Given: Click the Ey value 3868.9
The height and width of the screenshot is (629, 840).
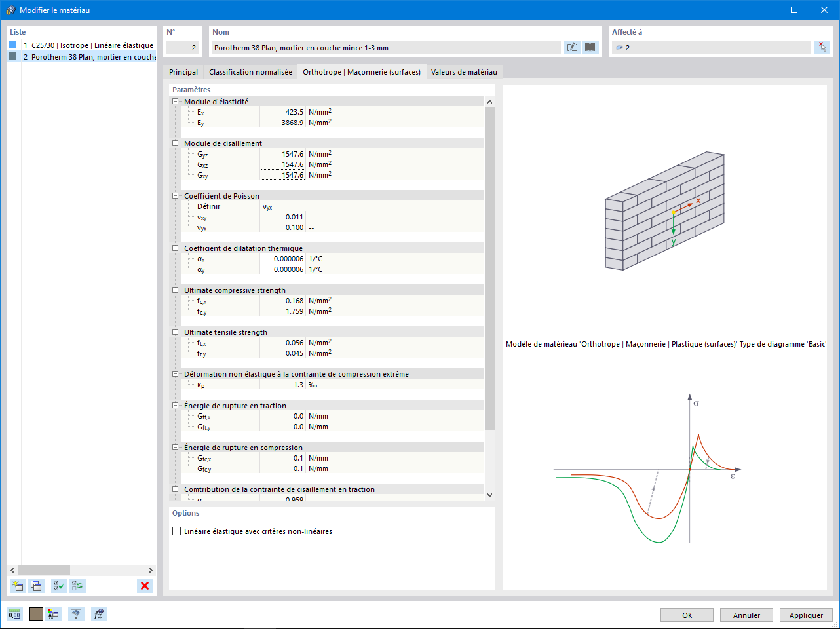Looking at the screenshot, I should click(282, 123).
